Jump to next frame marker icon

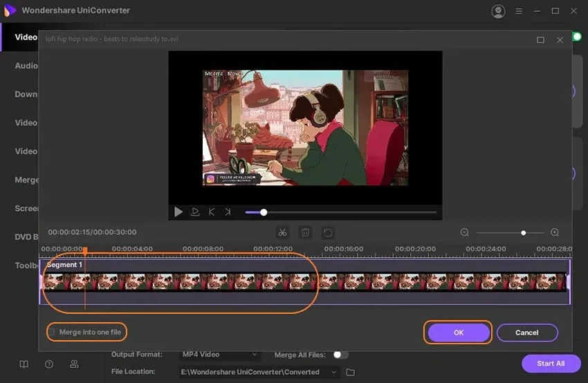coord(228,212)
